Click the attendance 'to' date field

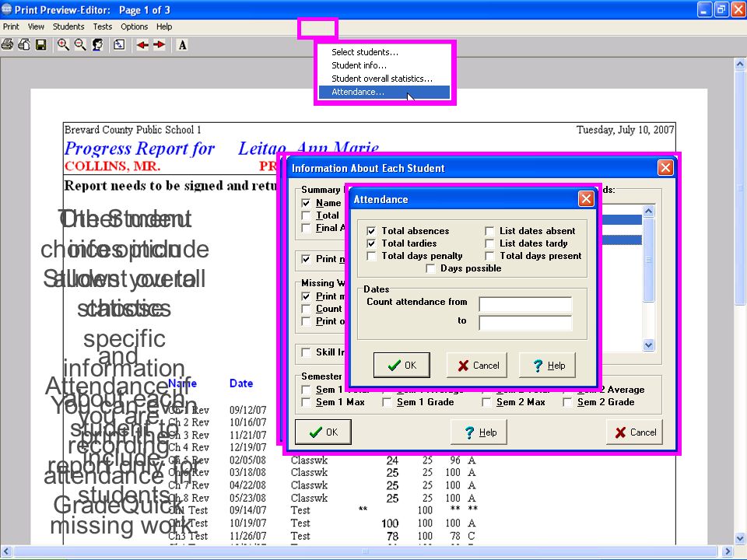tap(525, 323)
